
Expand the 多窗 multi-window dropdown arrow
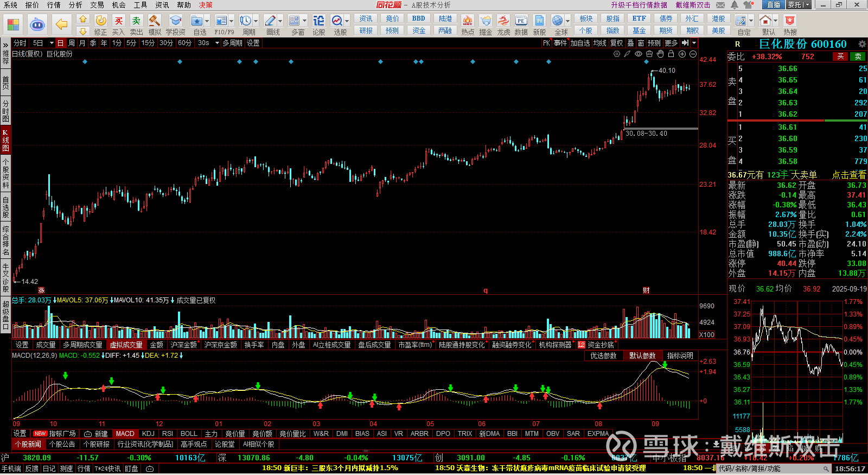click(x=304, y=21)
